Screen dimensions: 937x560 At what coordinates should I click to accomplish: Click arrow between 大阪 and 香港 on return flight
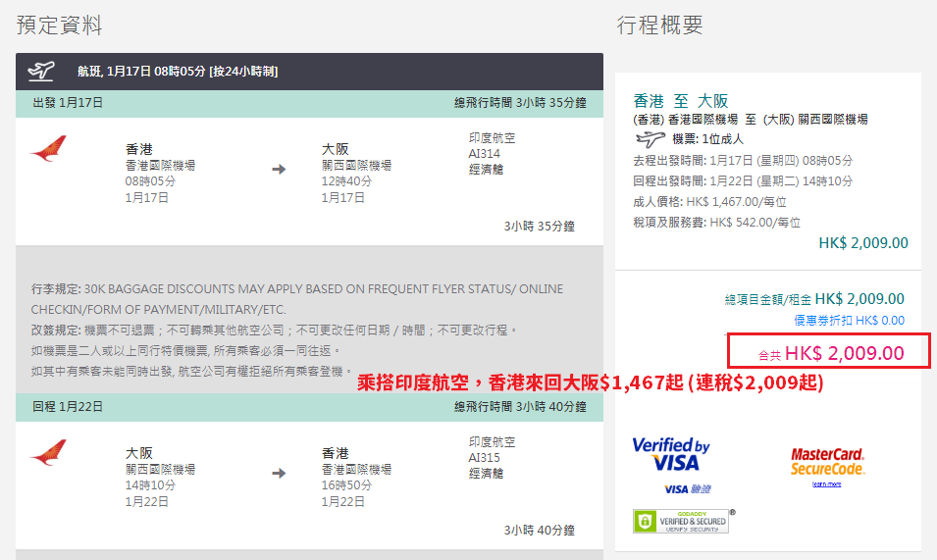pos(279,474)
